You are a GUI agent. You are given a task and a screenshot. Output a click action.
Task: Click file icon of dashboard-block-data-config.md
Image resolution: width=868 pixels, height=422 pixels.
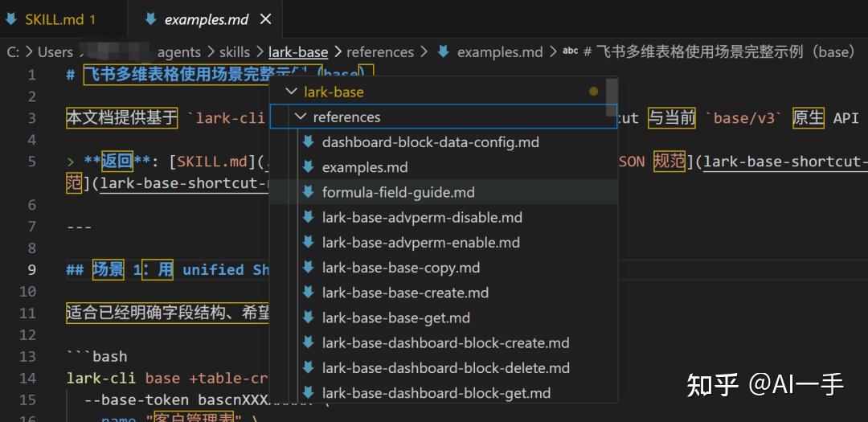309,141
